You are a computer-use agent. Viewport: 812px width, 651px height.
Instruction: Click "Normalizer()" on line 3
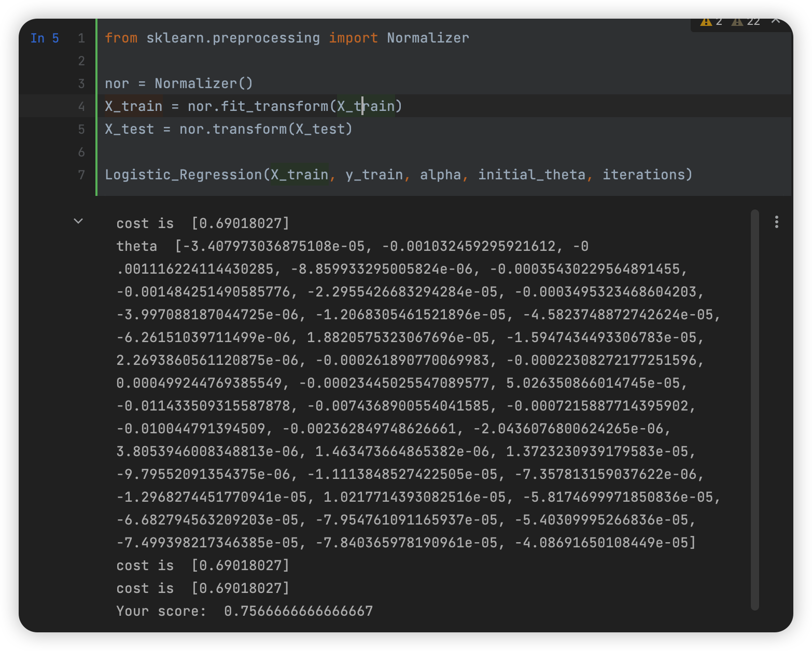(204, 83)
